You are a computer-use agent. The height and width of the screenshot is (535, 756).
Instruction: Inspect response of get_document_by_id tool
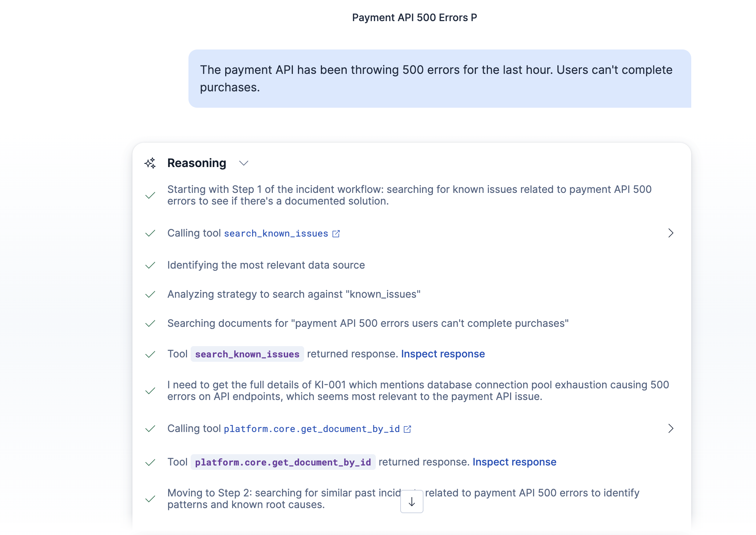coord(514,462)
